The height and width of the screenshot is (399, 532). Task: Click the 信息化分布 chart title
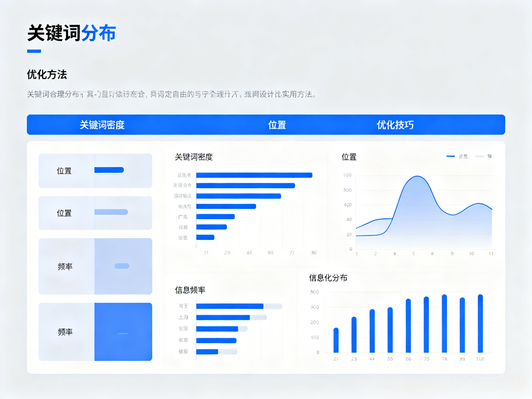click(x=328, y=278)
